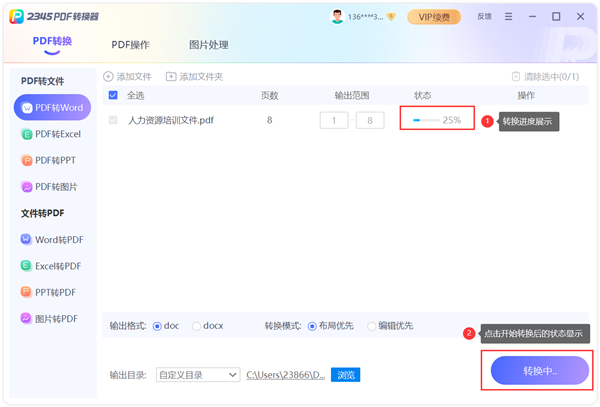The height and width of the screenshot is (407, 600).
Task: Open Word转PDF from the sidebar
Action: click(x=52, y=239)
